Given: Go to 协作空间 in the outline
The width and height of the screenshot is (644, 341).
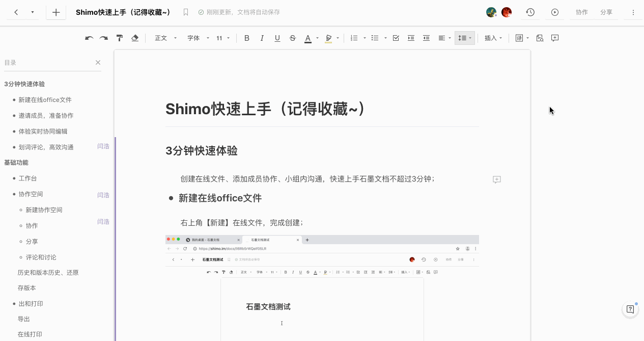Looking at the screenshot, I should [x=31, y=194].
